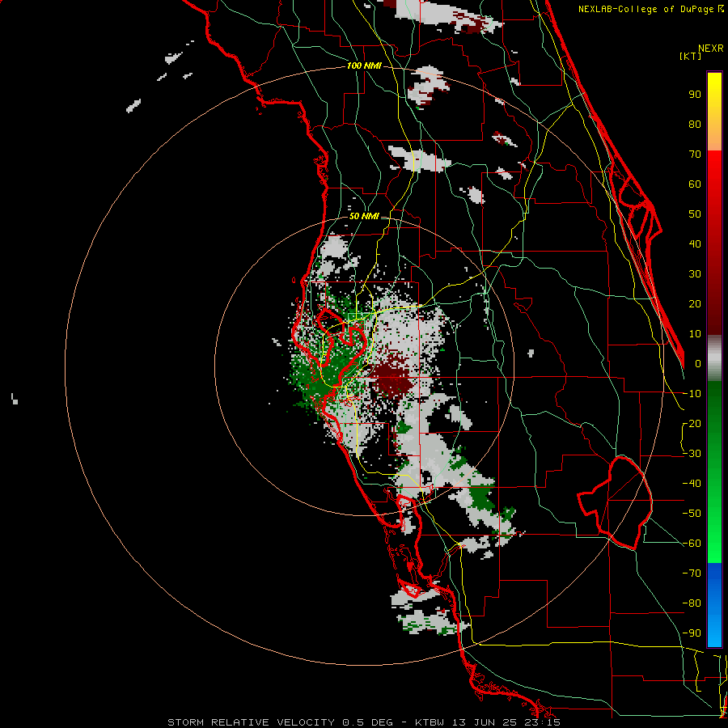The height and width of the screenshot is (728, 728).
Task: Click the -60 value on velocity scale
Action: coord(692,544)
